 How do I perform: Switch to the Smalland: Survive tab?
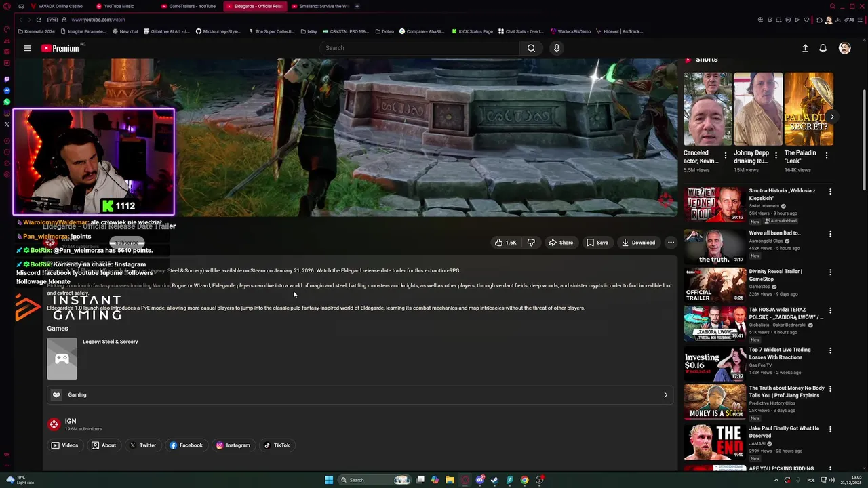(x=319, y=6)
